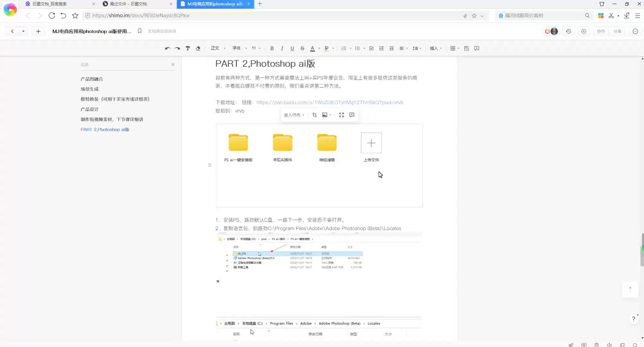Start presentation mode play icon
The width and height of the screenshot is (644, 347).
click(584, 31)
